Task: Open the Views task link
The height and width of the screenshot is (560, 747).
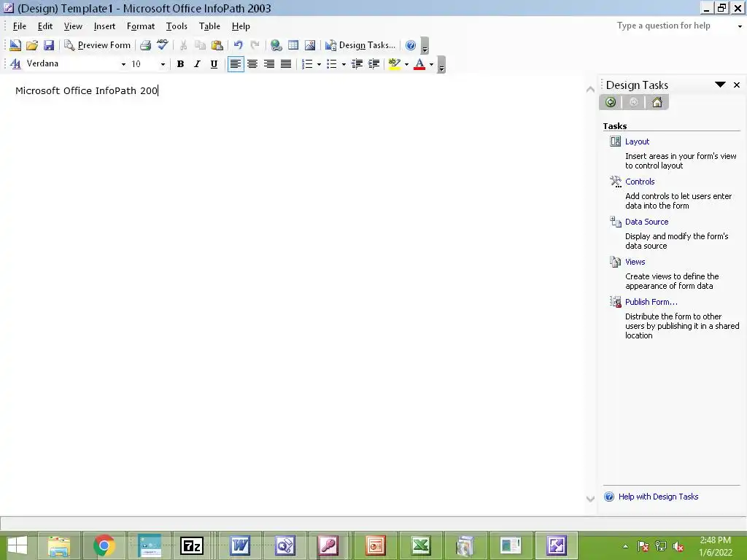Action: click(x=635, y=262)
